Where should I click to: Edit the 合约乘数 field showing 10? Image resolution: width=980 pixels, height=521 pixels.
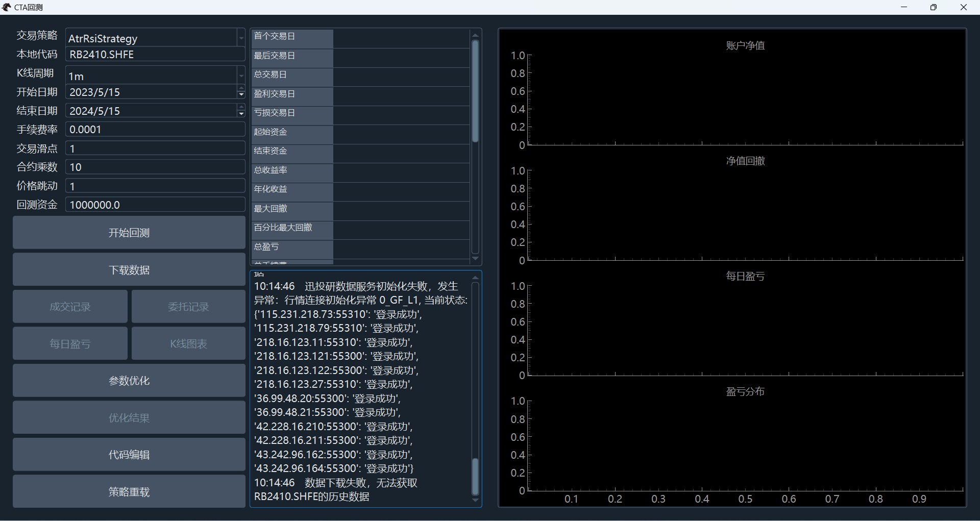click(x=156, y=167)
